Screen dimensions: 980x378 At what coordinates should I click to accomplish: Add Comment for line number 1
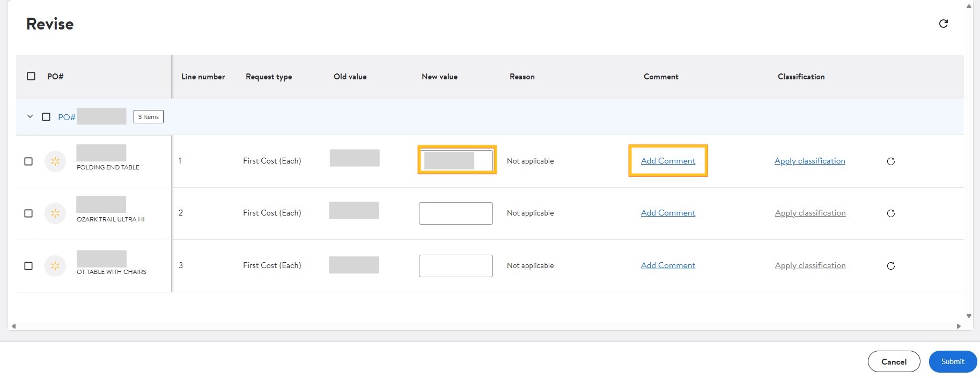pyautogui.click(x=668, y=161)
